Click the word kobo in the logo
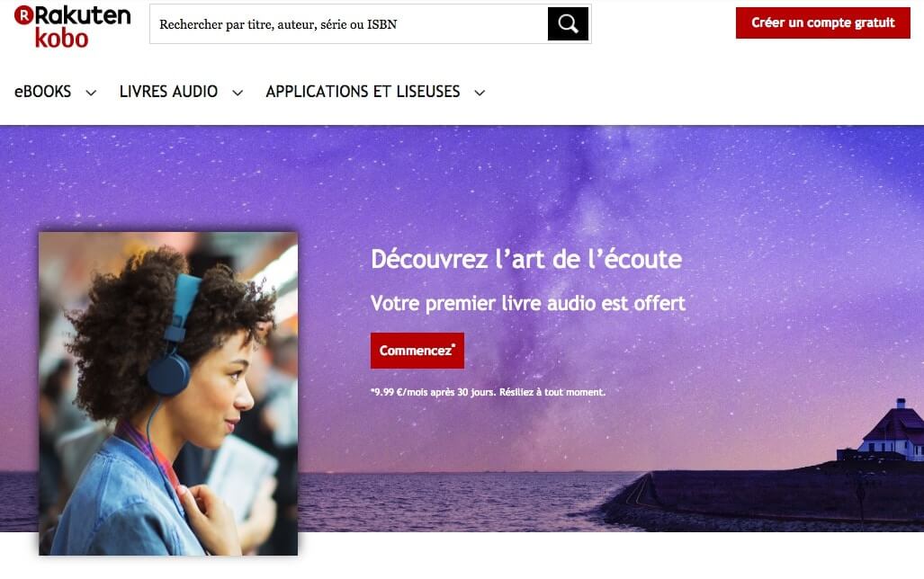The image size is (924, 579). [x=61, y=39]
